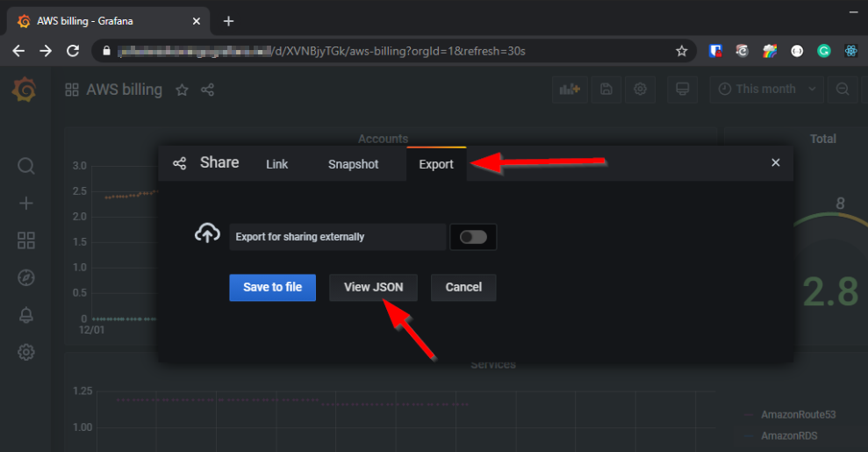Click the browser forward arrow
Image resolution: width=868 pixels, height=452 pixels.
tap(46, 51)
